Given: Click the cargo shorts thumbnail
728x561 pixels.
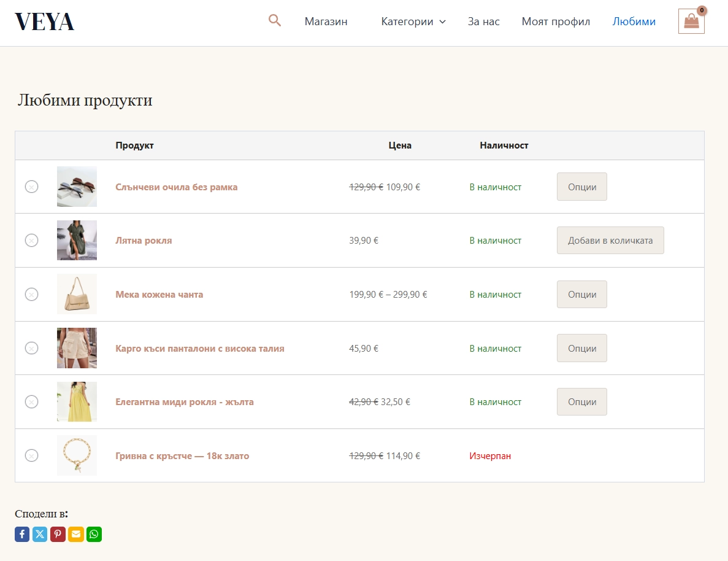Looking at the screenshot, I should click(77, 348).
